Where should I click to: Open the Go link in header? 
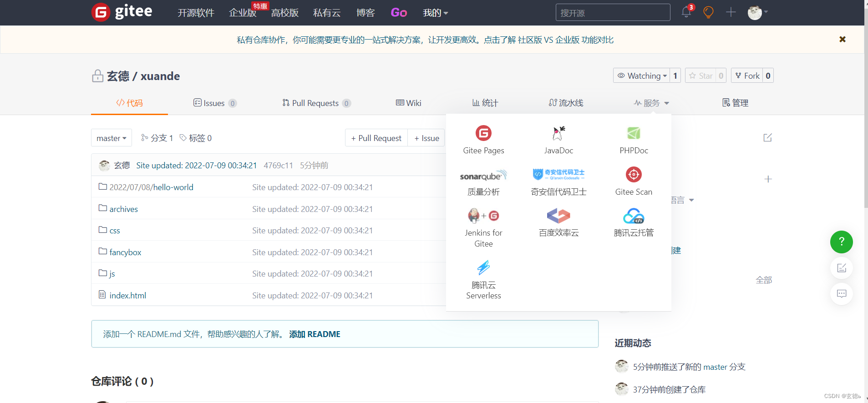(x=399, y=13)
